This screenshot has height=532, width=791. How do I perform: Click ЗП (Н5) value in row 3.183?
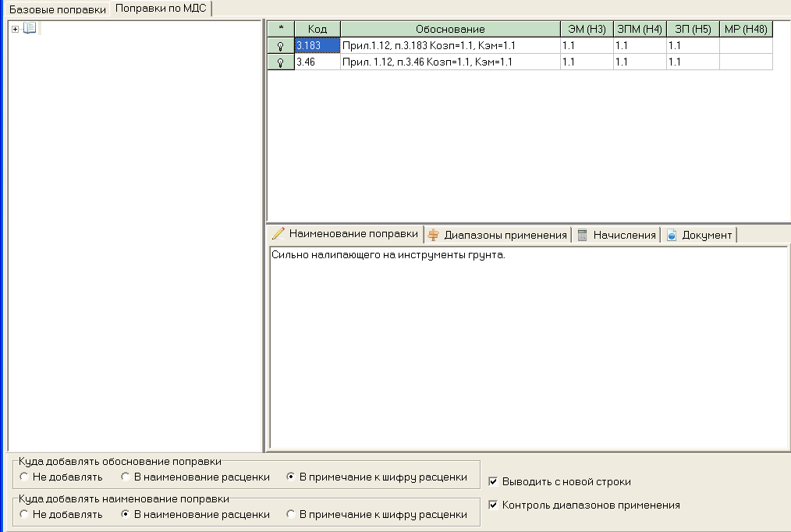tap(693, 45)
